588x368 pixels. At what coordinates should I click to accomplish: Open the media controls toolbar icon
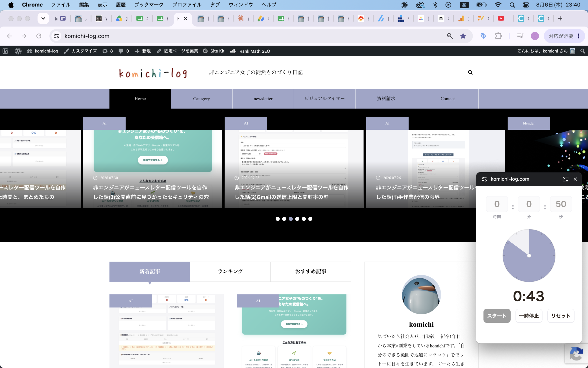click(520, 36)
